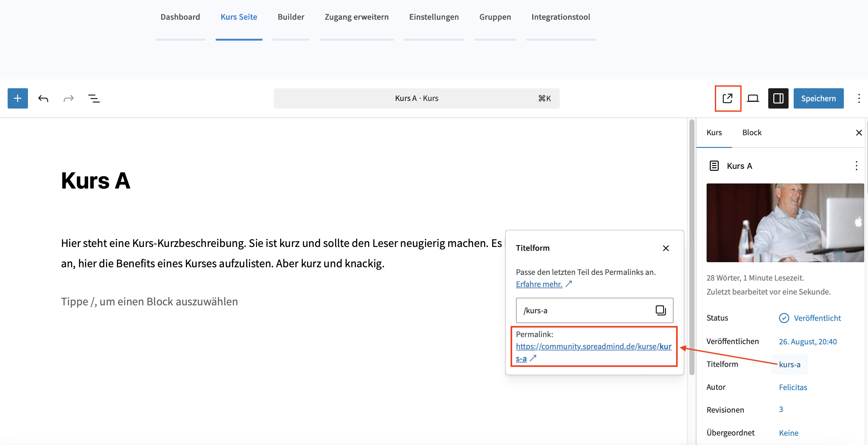Toggle the settings sidebar panel button
This screenshot has height=445, width=868.
pyautogui.click(x=778, y=98)
